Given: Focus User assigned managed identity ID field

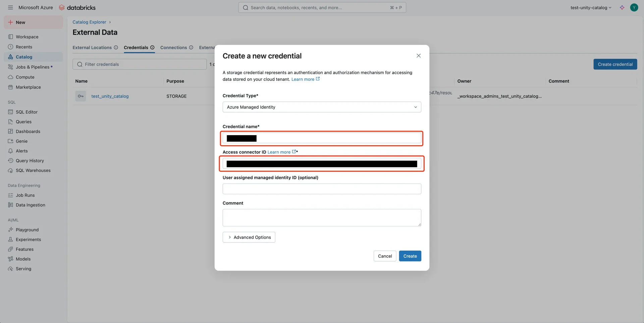Looking at the screenshot, I should 322,189.
